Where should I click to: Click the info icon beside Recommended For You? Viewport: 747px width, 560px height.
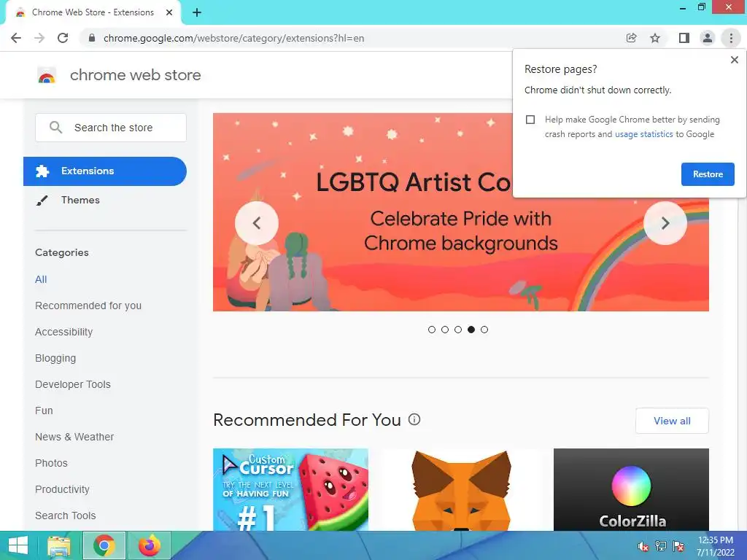click(x=414, y=419)
